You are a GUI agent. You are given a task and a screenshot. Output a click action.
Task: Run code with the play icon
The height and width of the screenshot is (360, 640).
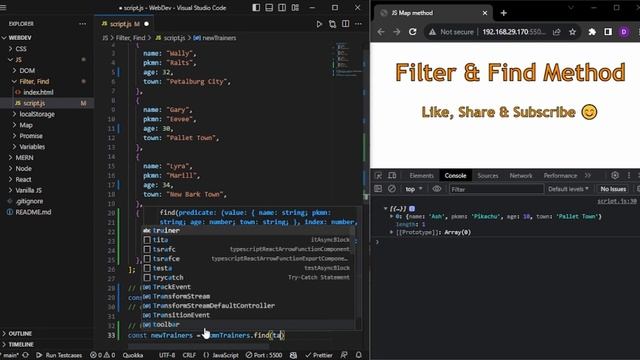pos(319,24)
